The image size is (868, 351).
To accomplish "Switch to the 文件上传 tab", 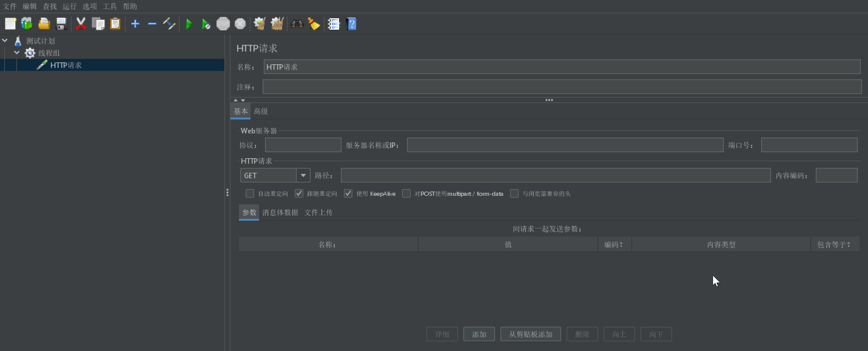I will (318, 212).
